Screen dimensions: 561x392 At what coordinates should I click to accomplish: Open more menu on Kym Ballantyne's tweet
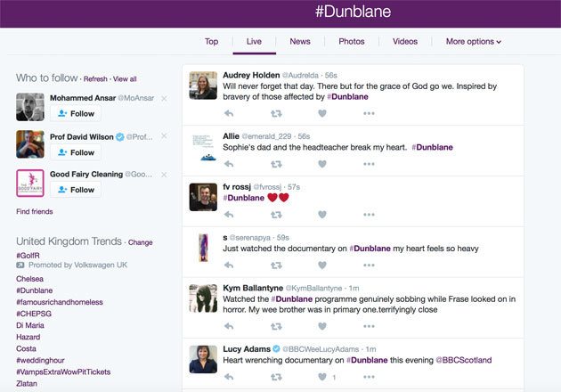369,326
